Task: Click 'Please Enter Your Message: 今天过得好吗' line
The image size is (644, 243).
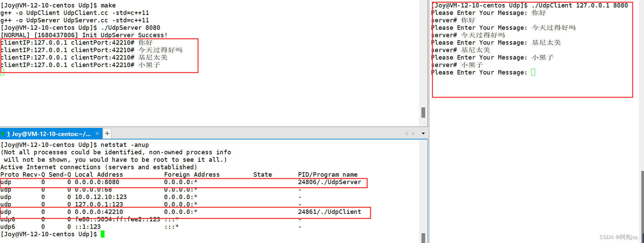Action: pyautogui.click(x=504, y=28)
